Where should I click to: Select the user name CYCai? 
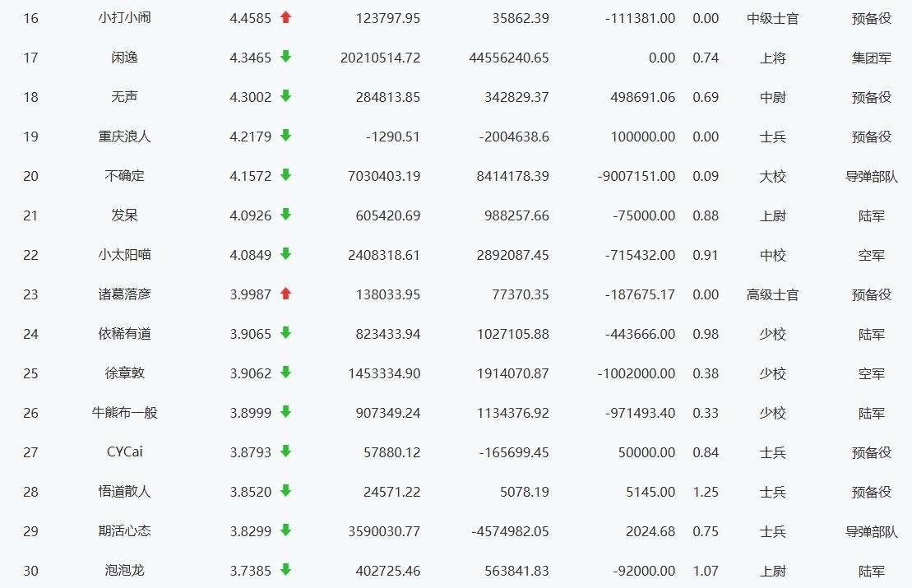click(x=124, y=452)
